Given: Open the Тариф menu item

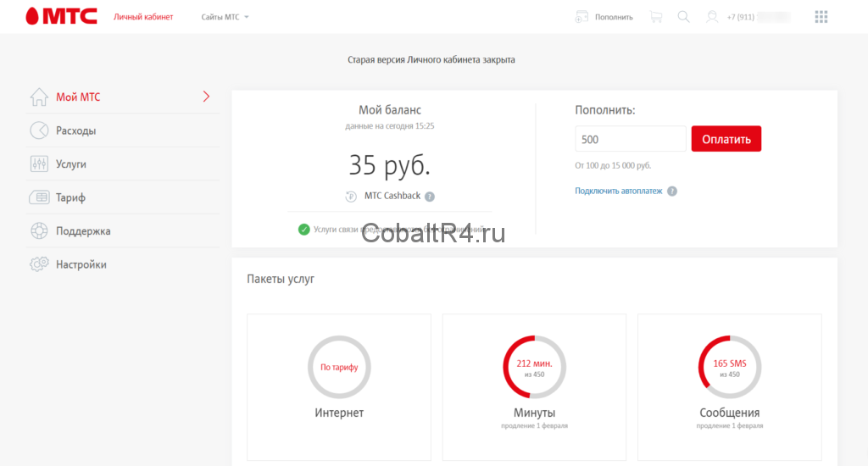Looking at the screenshot, I should 70,197.
